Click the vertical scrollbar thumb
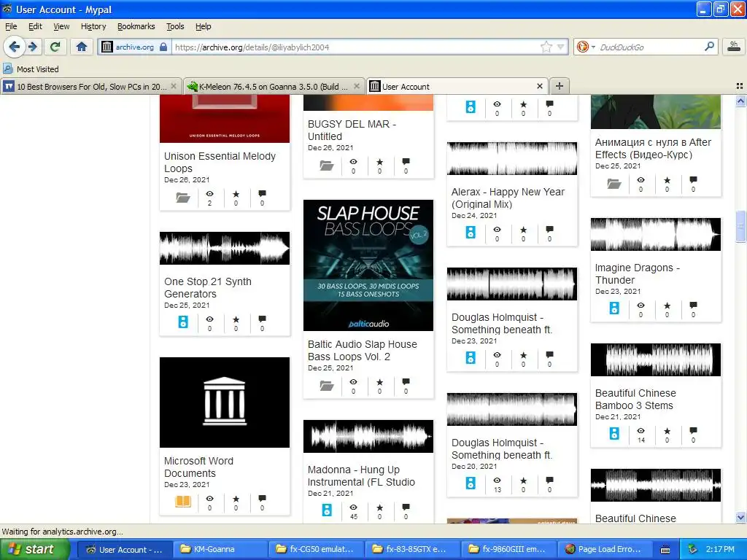Screen dimensions: 747x560 pyautogui.click(x=740, y=227)
